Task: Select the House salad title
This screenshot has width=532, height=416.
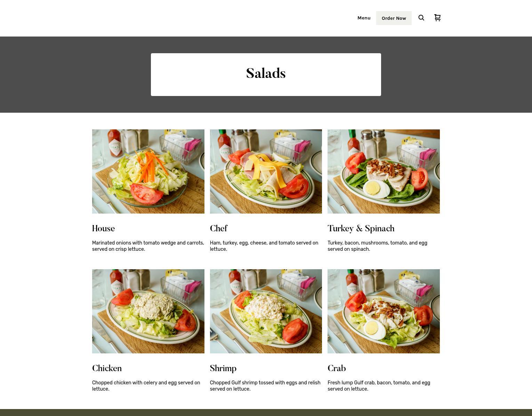Action: [x=103, y=229]
